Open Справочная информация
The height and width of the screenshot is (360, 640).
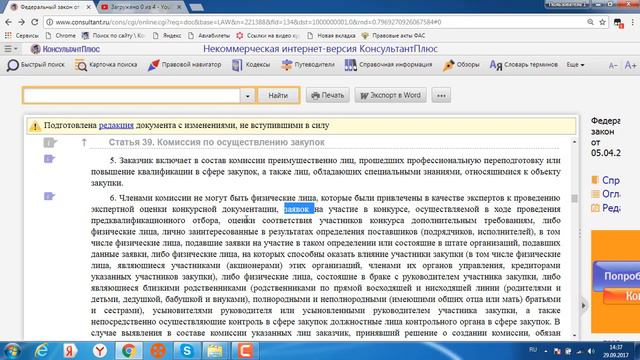(x=388, y=65)
